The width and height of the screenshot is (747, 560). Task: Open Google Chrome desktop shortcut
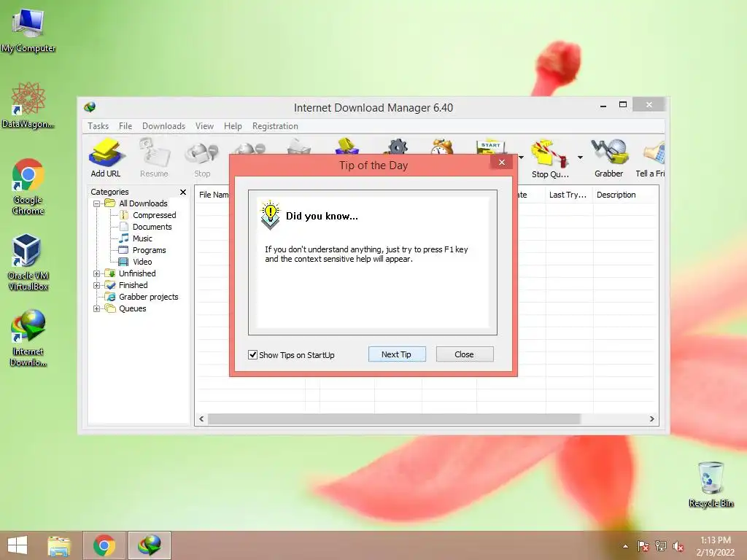28,187
